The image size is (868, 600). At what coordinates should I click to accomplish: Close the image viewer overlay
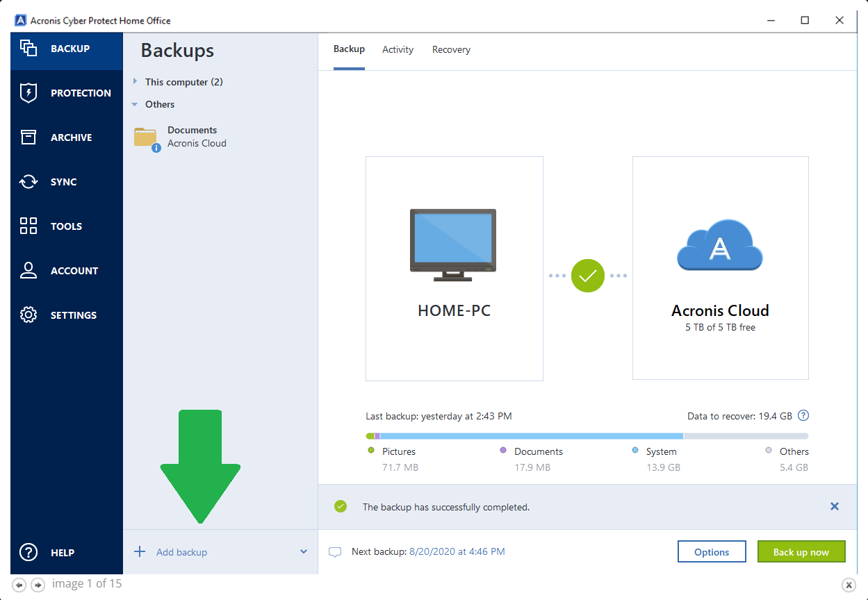849,585
